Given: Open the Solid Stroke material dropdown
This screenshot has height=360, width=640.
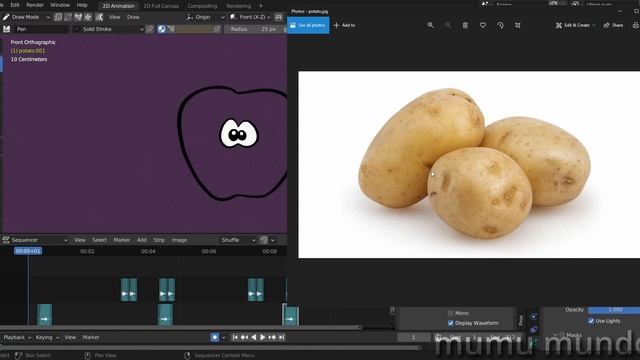Looking at the screenshot, I should (109, 29).
